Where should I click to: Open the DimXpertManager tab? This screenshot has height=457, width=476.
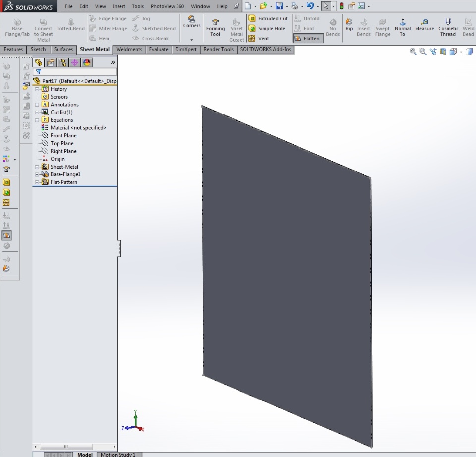click(75, 63)
